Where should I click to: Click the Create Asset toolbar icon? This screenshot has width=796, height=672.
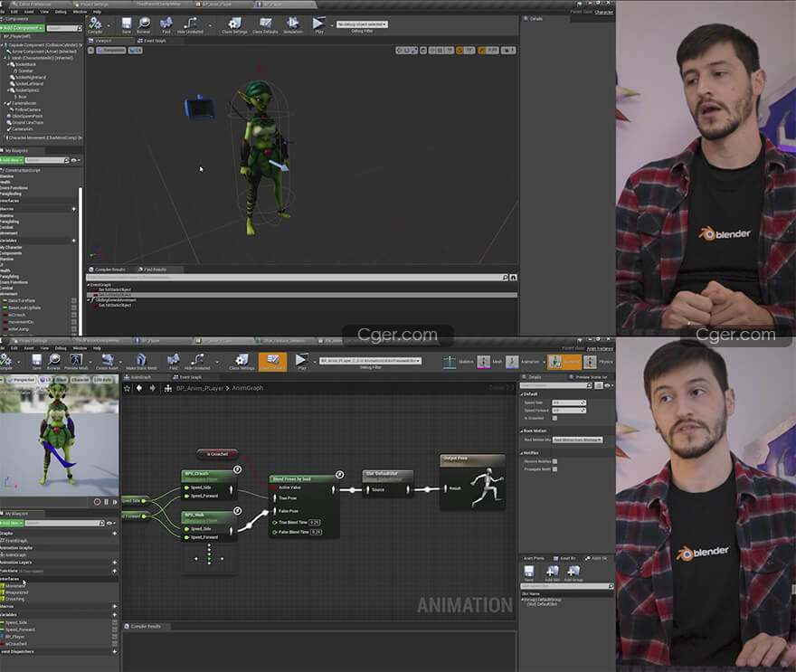107,362
